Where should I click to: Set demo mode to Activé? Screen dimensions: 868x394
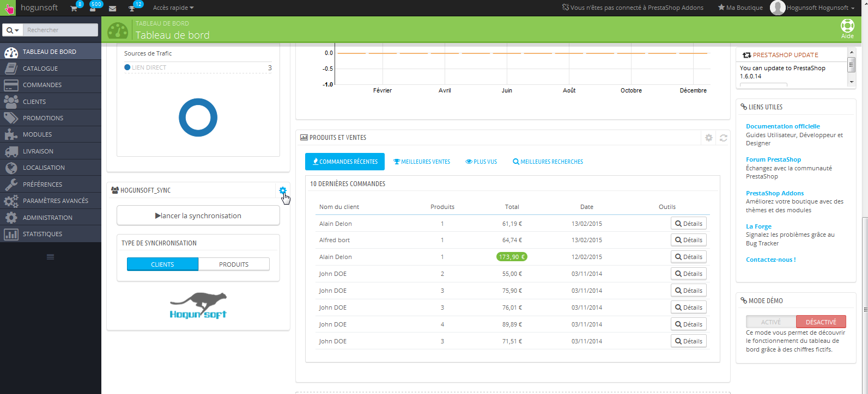click(x=770, y=322)
